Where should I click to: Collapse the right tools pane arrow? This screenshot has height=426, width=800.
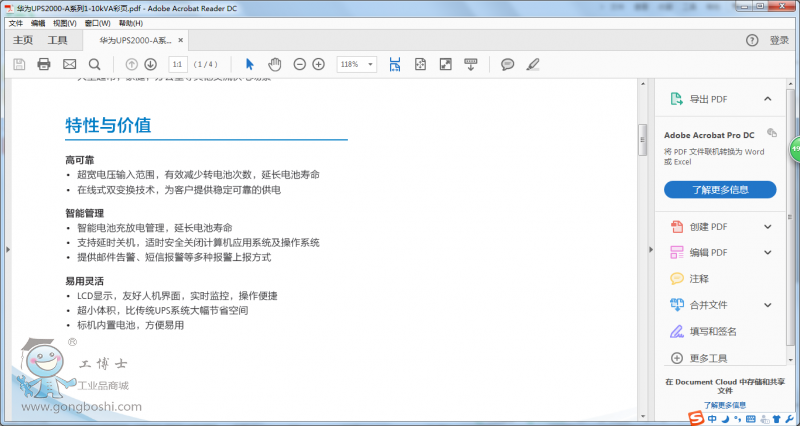tap(651, 249)
